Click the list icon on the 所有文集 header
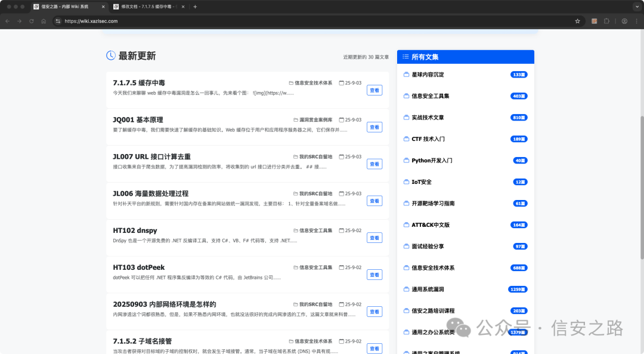This screenshot has height=354, width=644. 405,56
